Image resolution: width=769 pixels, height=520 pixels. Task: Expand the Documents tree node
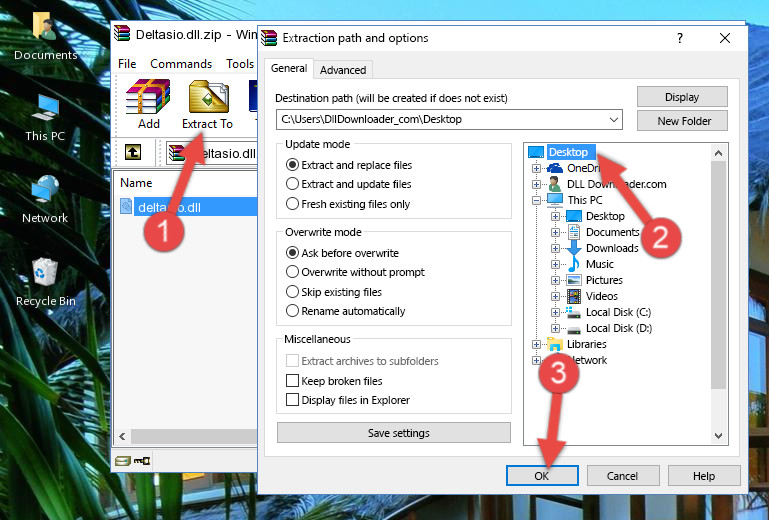pos(555,232)
